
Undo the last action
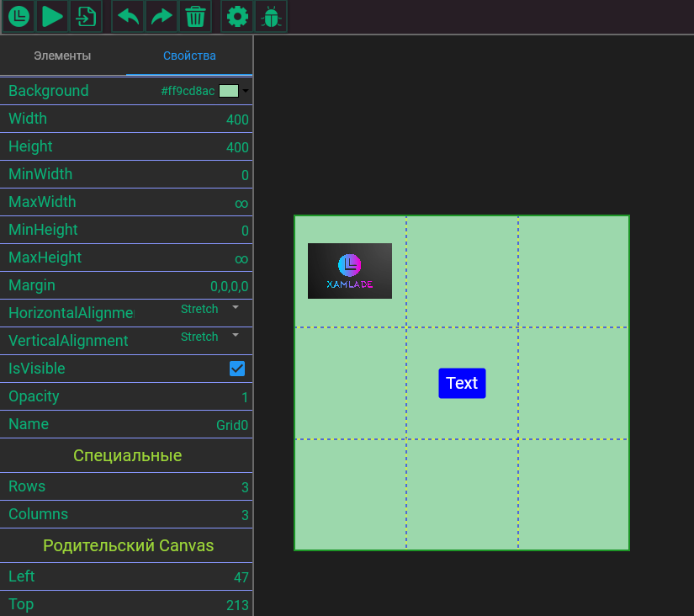[x=128, y=16]
